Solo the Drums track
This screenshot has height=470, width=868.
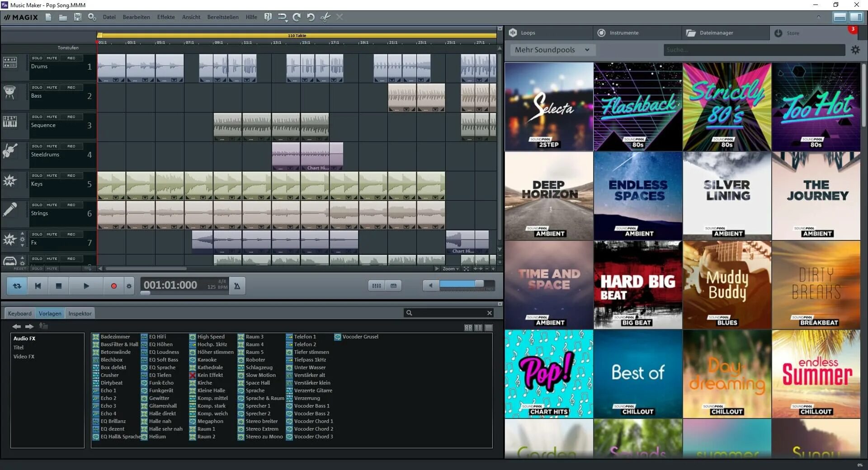coord(37,58)
